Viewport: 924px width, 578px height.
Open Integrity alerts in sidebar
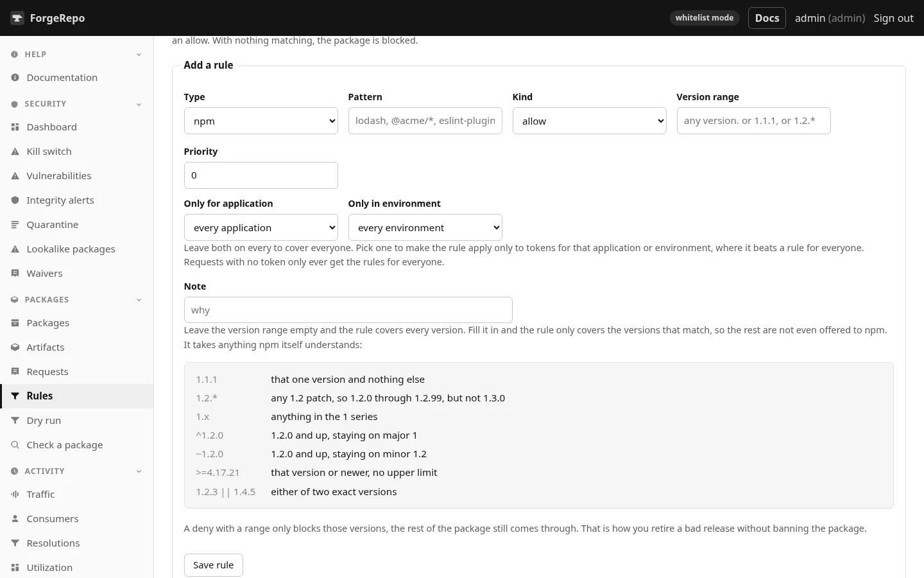[x=77, y=200]
